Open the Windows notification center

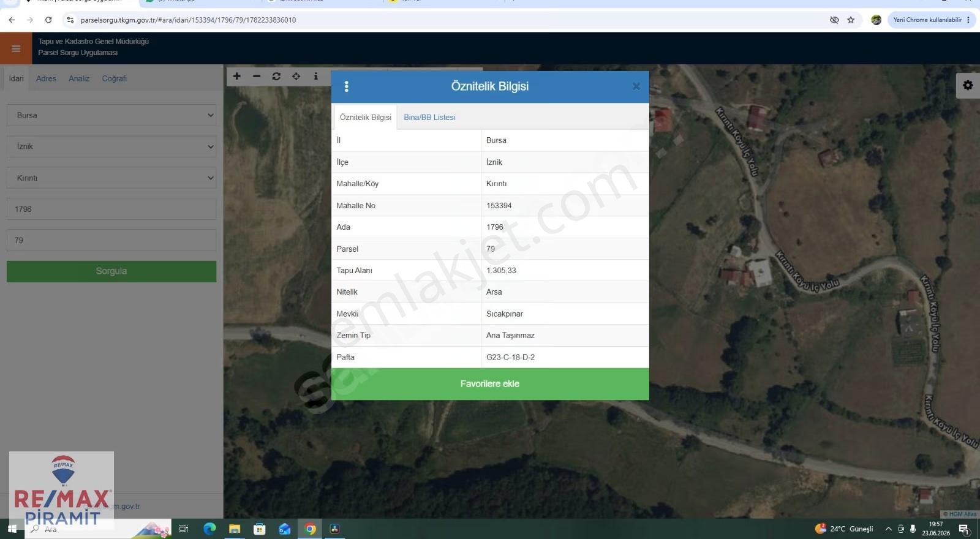964,529
